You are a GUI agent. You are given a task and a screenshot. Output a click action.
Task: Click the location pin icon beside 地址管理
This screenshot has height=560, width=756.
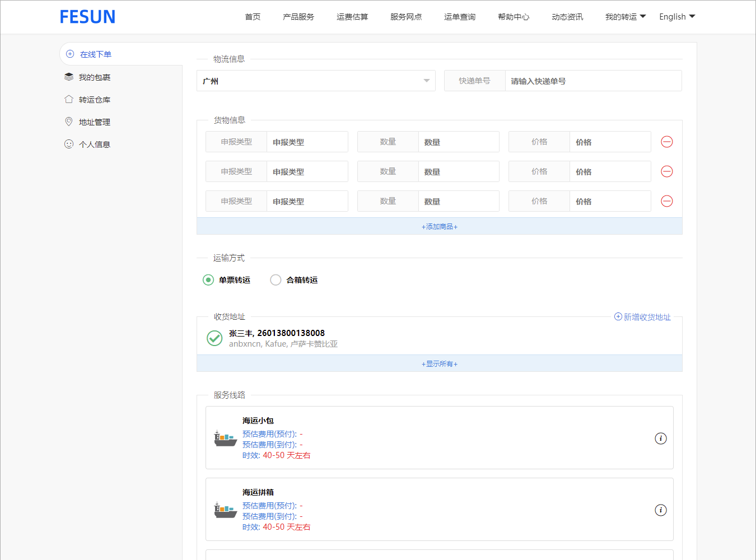[69, 122]
